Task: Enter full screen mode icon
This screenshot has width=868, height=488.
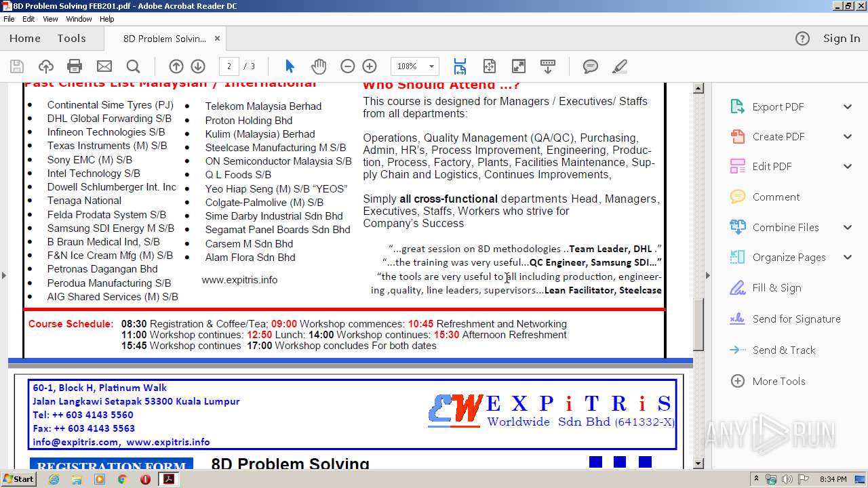Action: coord(519,66)
